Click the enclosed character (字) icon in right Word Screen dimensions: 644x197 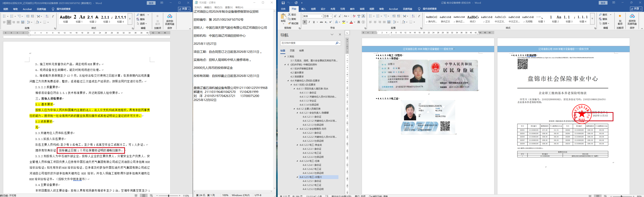[x=363, y=22]
